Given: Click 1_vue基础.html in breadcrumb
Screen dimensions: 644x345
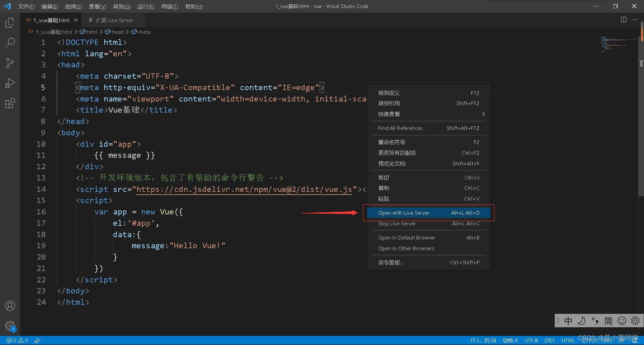Looking at the screenshot, I should tap(54, 32).
